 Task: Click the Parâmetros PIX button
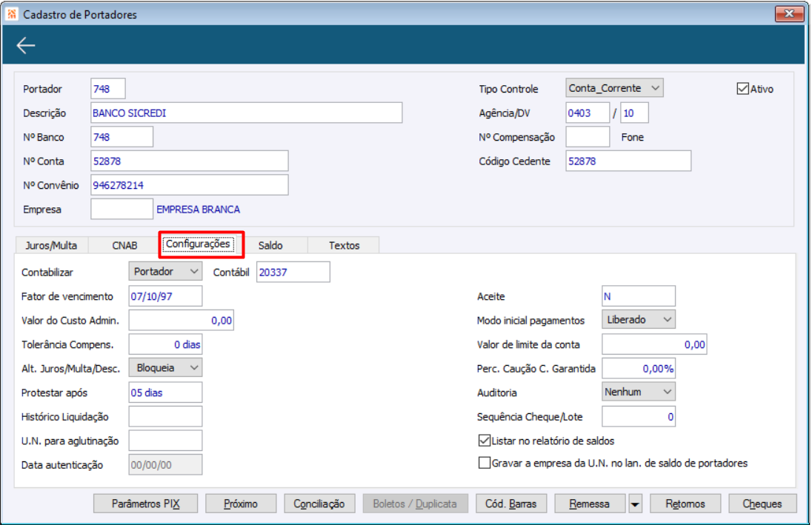tap(145, 504)
